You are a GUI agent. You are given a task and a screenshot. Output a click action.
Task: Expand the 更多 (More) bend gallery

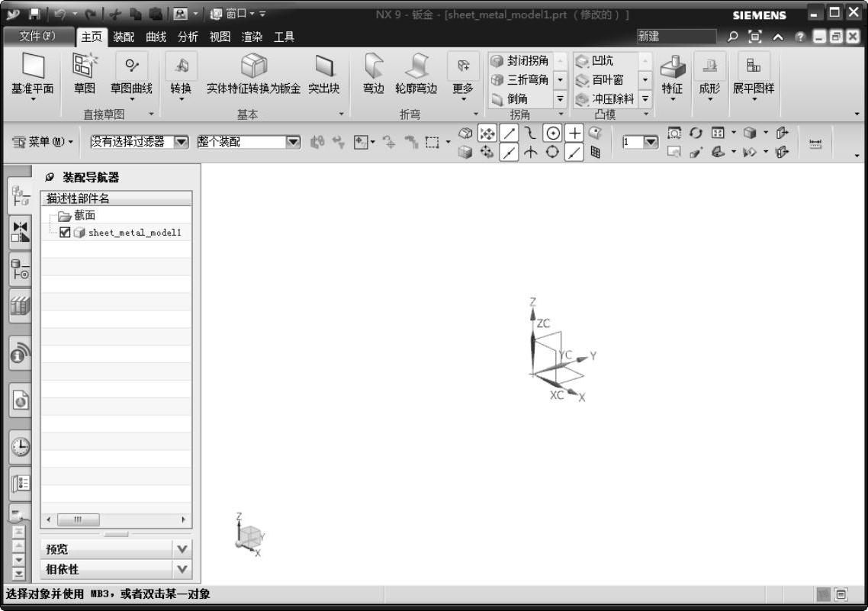pos(463,76)
